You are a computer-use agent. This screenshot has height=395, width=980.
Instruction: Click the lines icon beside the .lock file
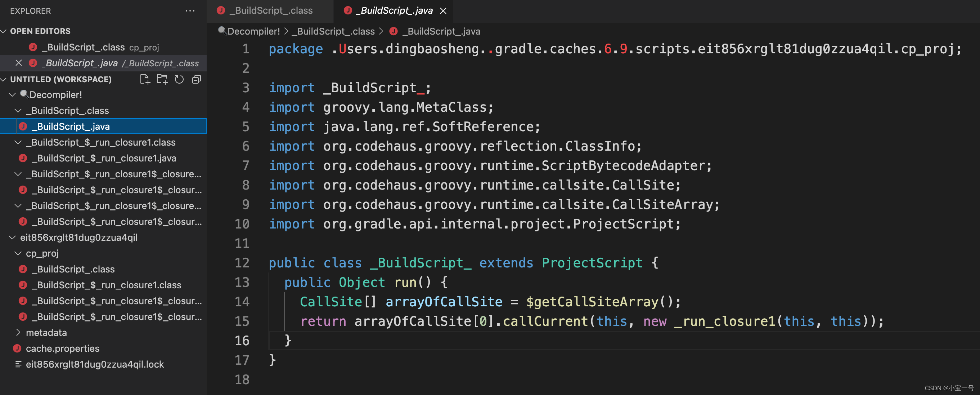pos(18,364)
